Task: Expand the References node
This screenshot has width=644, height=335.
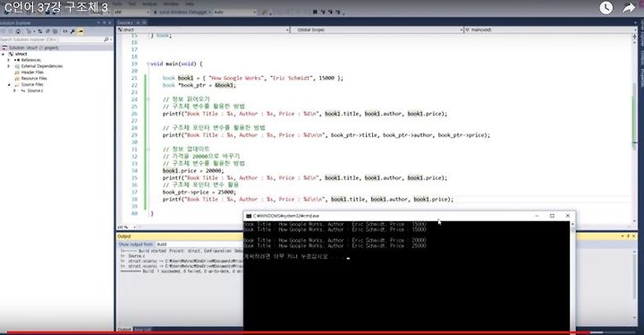Action: tap(9, 60)
